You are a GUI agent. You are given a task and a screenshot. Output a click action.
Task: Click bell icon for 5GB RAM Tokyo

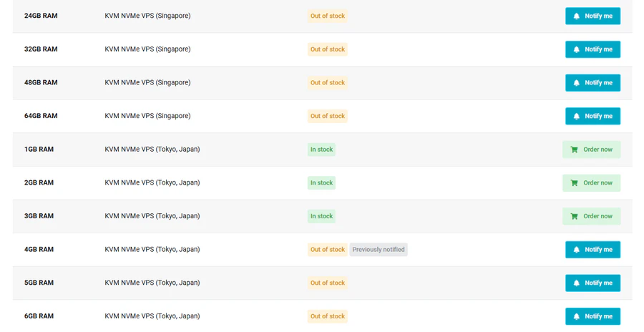(577, 283)
